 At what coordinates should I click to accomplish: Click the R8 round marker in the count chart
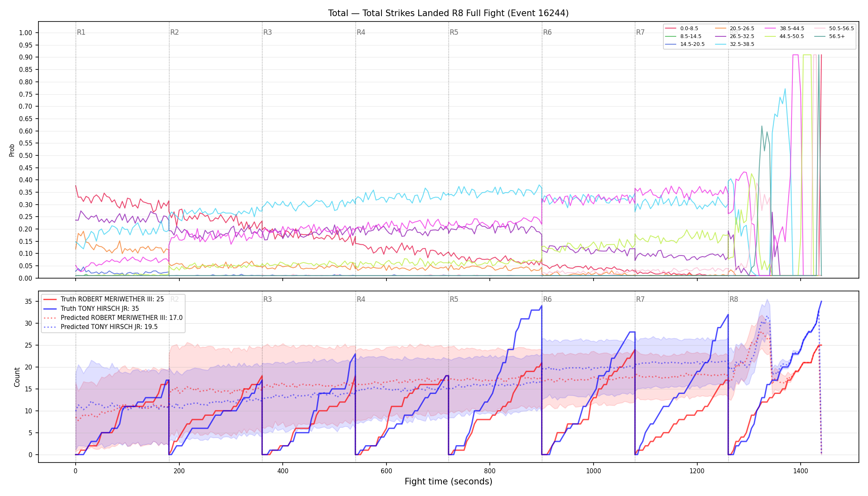(x=734, y=299)
